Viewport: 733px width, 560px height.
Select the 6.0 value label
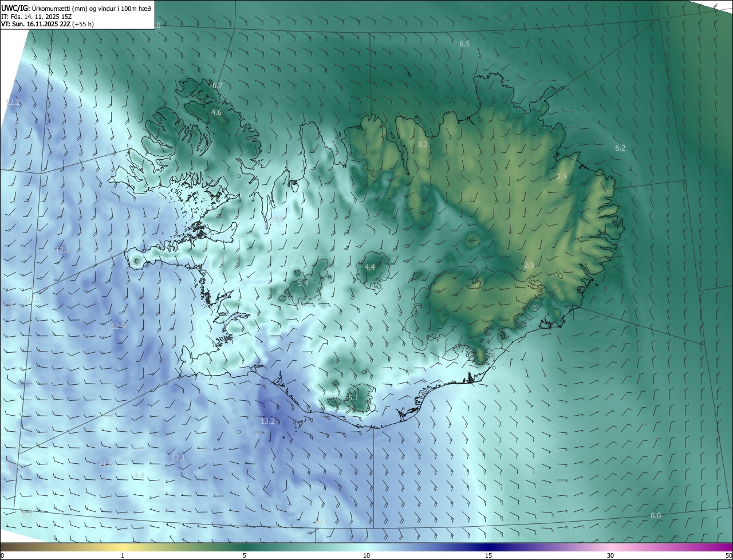pos(656,515)
